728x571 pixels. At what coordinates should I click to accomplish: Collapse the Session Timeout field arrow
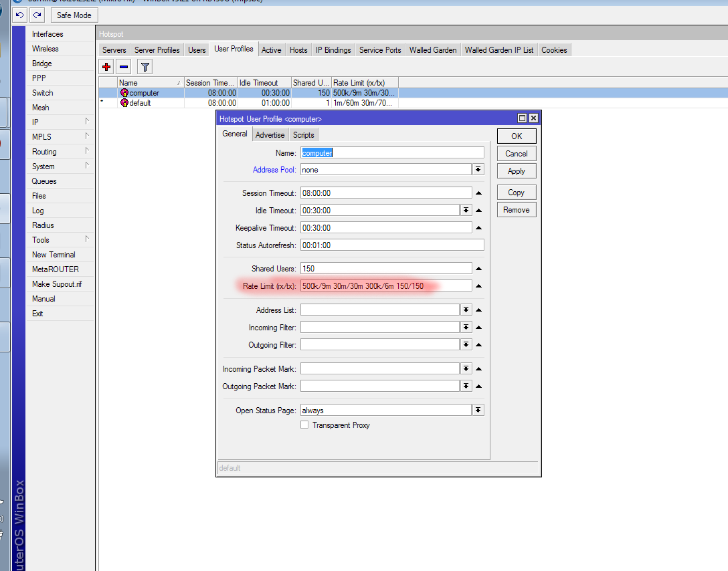click(478, 193)
